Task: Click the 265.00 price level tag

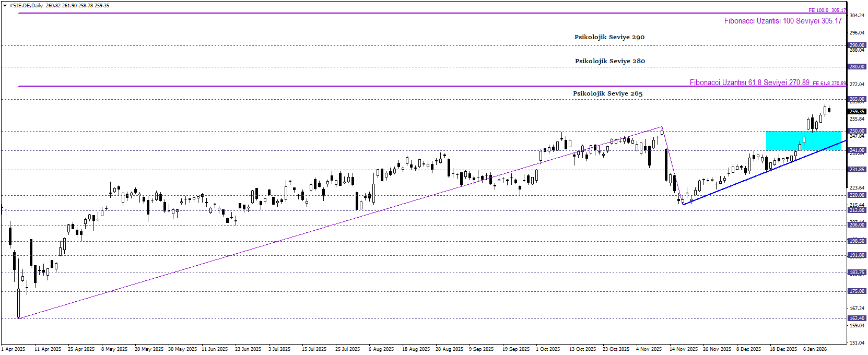Action: coord(857,99)
